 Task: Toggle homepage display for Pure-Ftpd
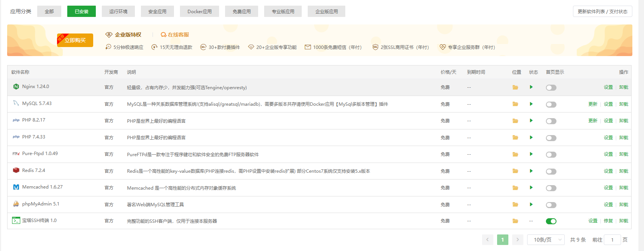click(551, 155)
